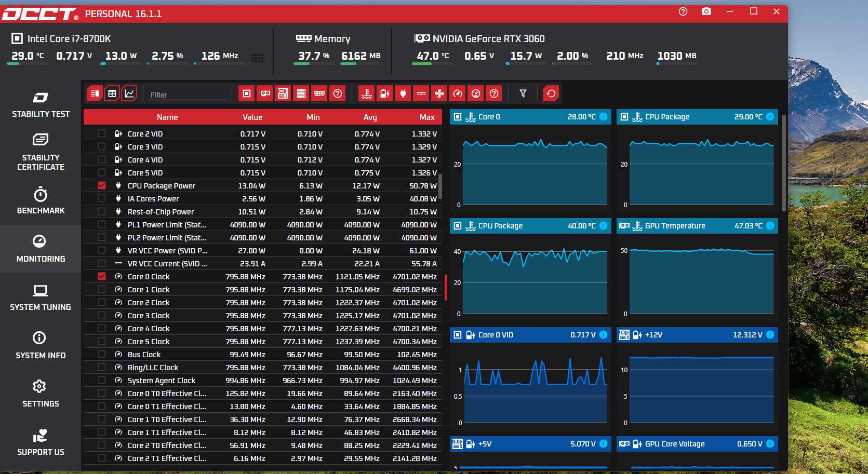Open the Stability Certificate section

pos(41,152)
